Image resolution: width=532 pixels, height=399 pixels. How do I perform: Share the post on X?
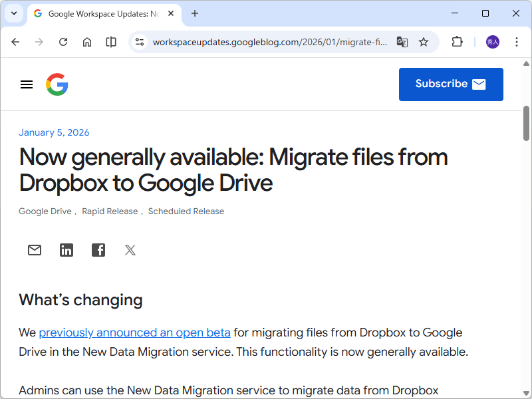pos(130,250)
